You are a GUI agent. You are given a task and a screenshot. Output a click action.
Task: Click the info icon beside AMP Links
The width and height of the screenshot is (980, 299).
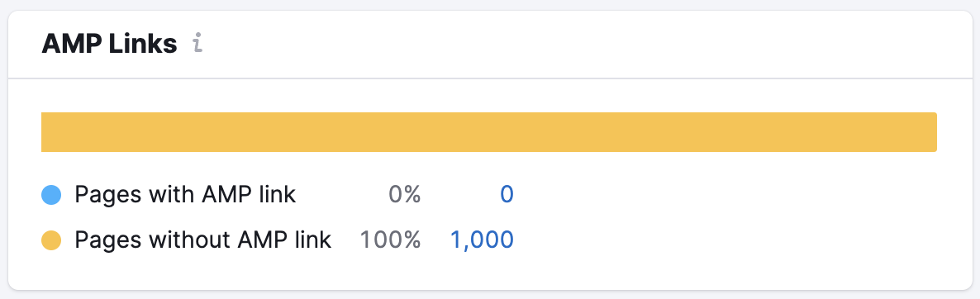click(x=197, y=45)
